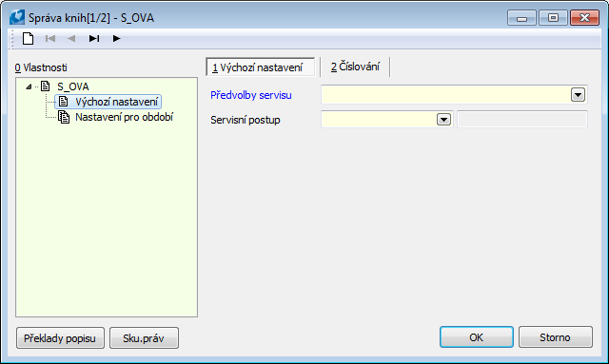
Task: Click the Sku.práv button
Action: pos(144,338)
